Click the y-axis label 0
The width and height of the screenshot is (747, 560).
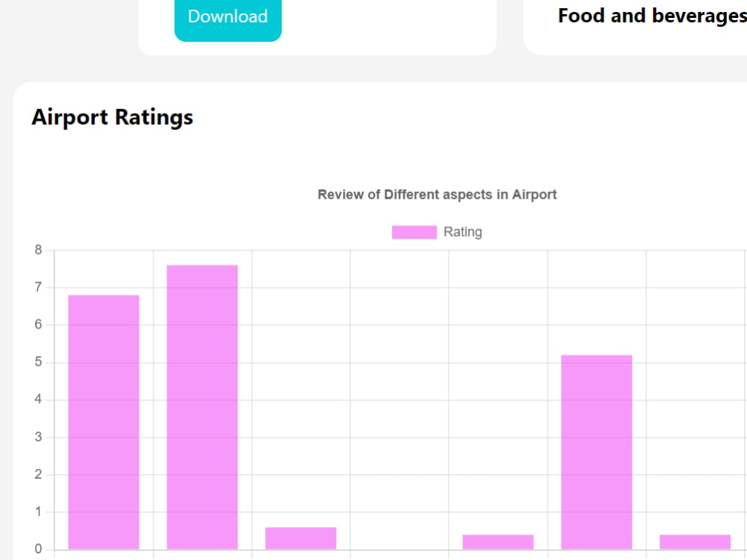pos(38,549)
